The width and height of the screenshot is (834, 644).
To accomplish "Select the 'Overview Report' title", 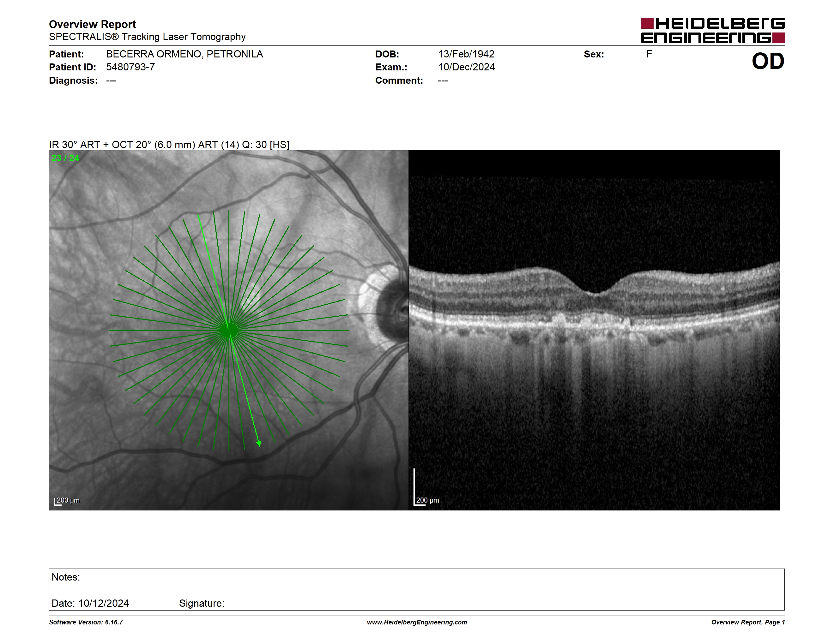I will pyautogui.click(x=93, y=24).
